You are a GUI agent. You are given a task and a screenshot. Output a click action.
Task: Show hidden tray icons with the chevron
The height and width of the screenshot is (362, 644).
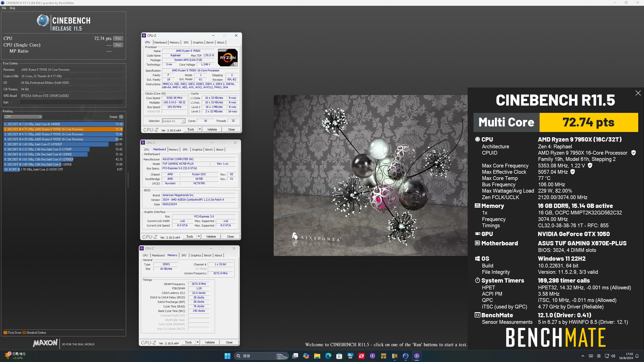point(583,356)
